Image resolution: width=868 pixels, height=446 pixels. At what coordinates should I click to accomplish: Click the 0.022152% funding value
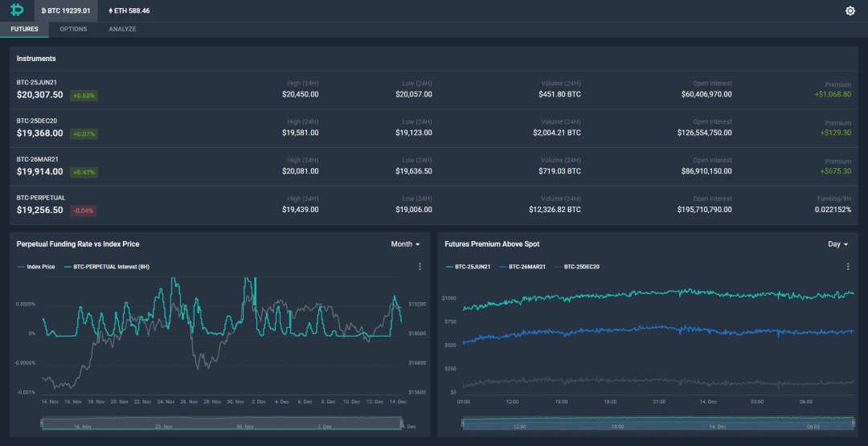[x=833, y=211]
